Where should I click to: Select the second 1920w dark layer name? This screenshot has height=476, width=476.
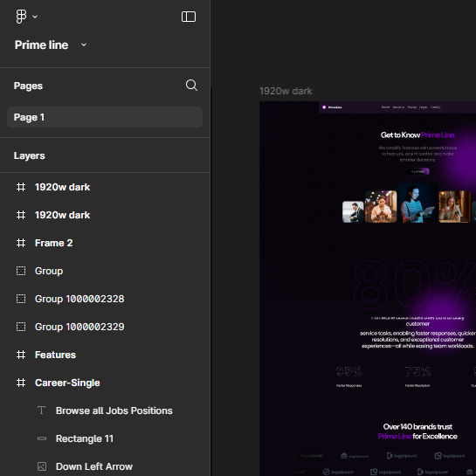point(63,215)
